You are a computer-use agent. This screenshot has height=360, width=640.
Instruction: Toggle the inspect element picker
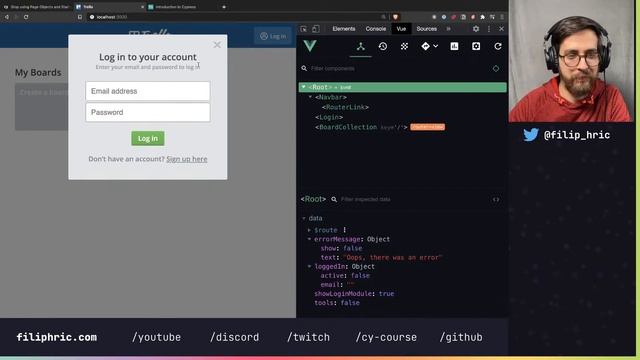pyautogui.click(x=303, y=29)
